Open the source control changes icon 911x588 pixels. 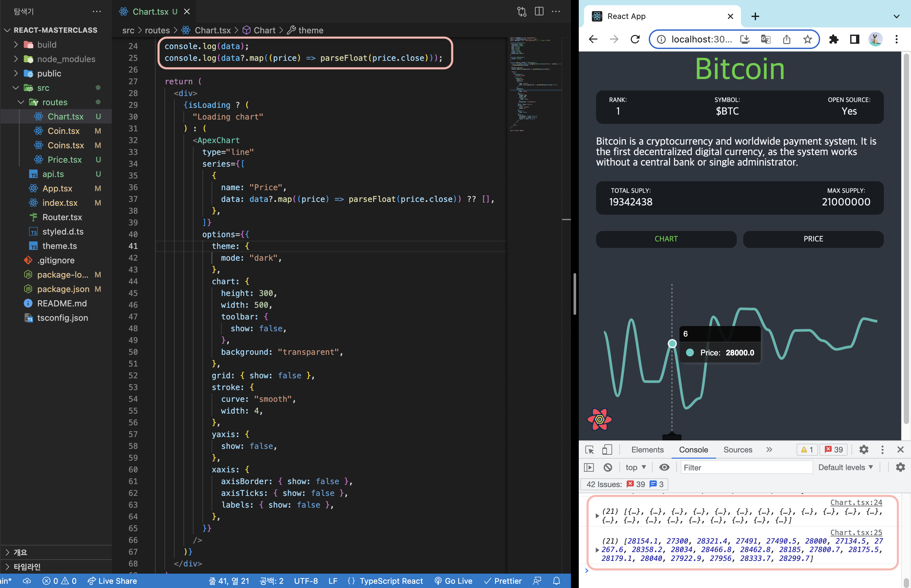click(x=522, y=11)
